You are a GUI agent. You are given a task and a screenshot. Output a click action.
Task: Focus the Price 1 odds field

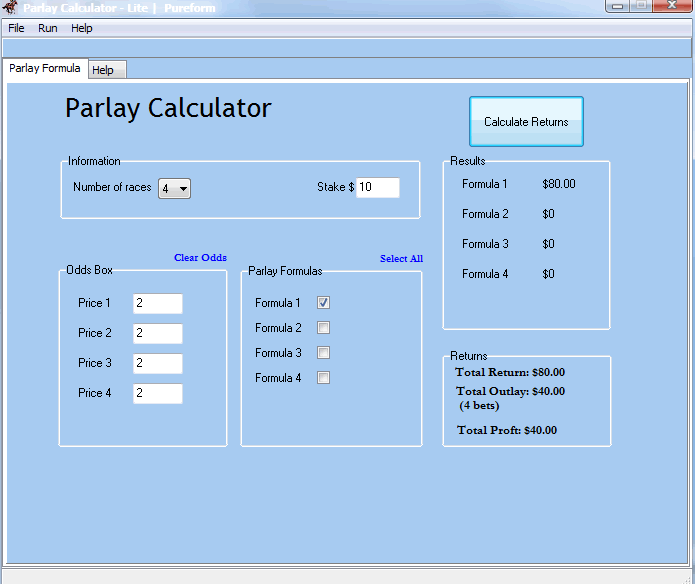(x=158, y=303)
